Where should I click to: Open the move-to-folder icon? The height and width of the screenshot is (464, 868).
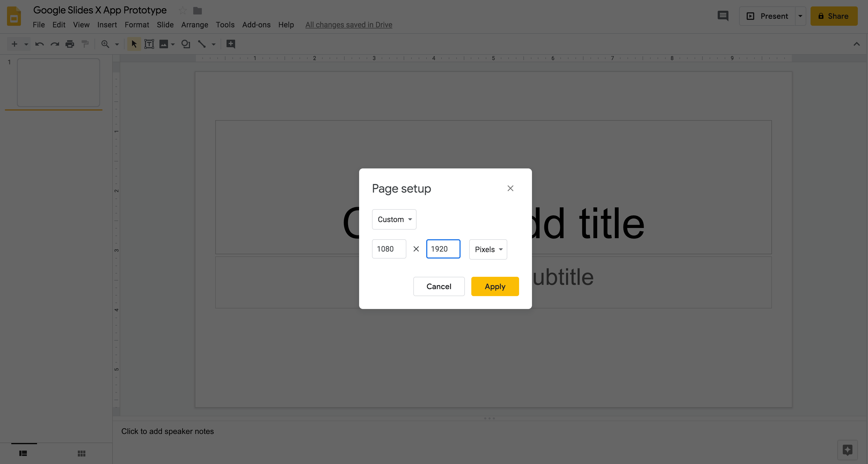[198, 11]
